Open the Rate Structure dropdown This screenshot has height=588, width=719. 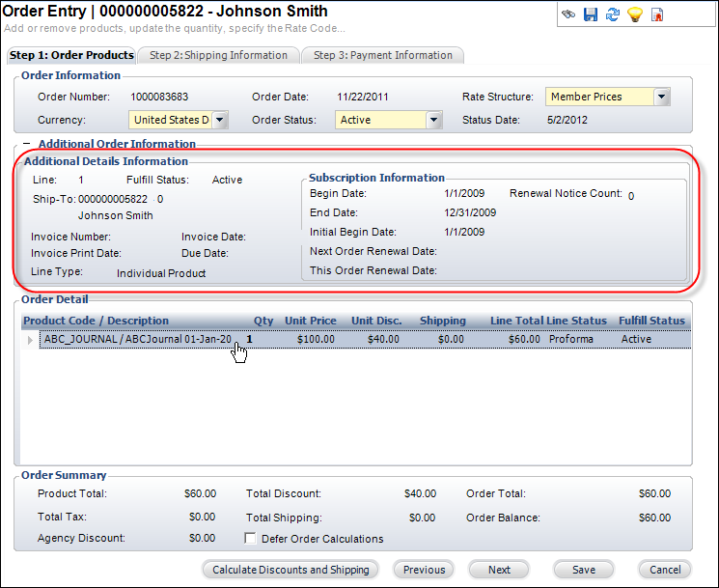click(661, 97)
